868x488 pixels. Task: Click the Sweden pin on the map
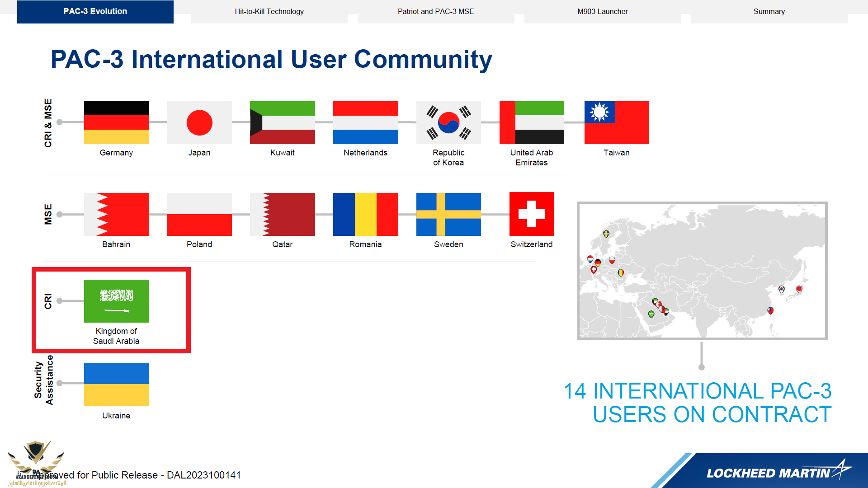point(606,234)
